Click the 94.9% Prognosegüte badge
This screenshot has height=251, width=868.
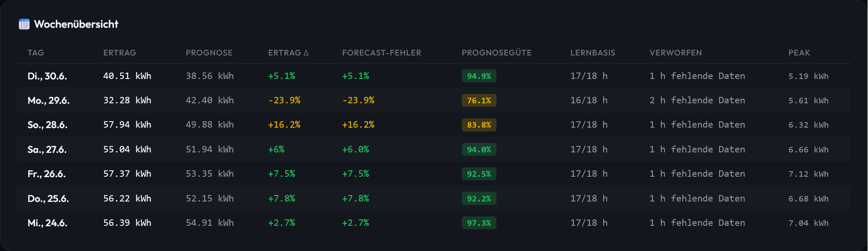(479, 76)
